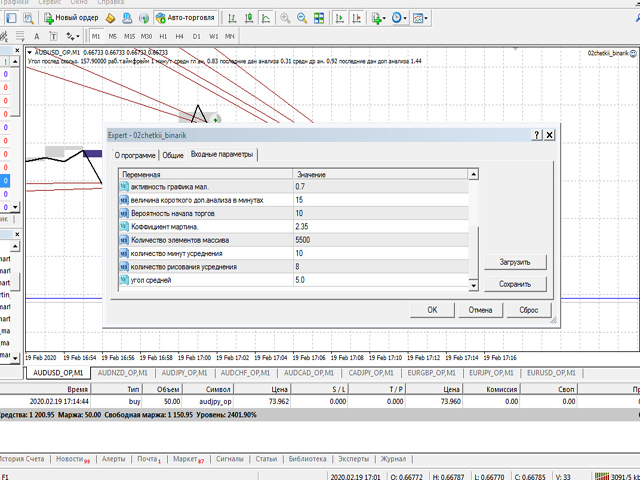
Task: Switch chart to H4 timeframe
Action: click(178, 36)
